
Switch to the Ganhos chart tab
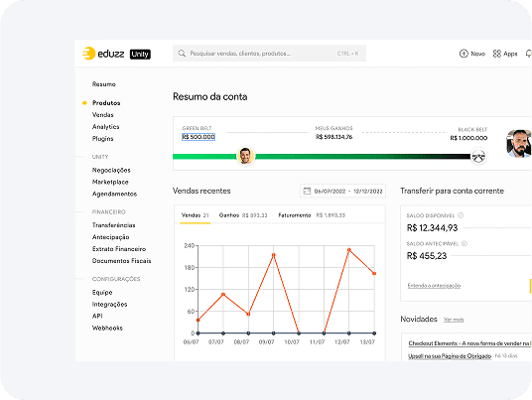tap(243, 215)
